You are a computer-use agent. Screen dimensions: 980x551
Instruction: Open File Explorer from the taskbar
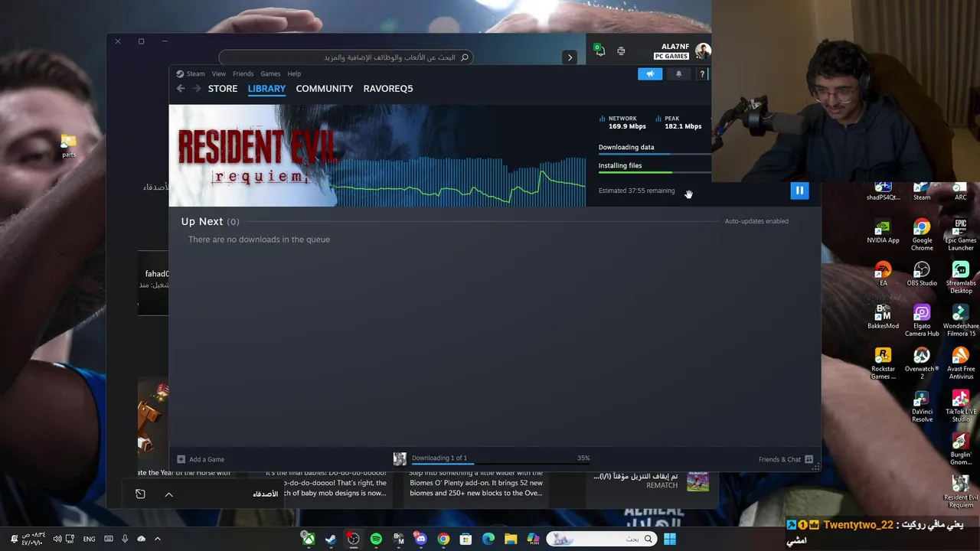tap(511, 540)
